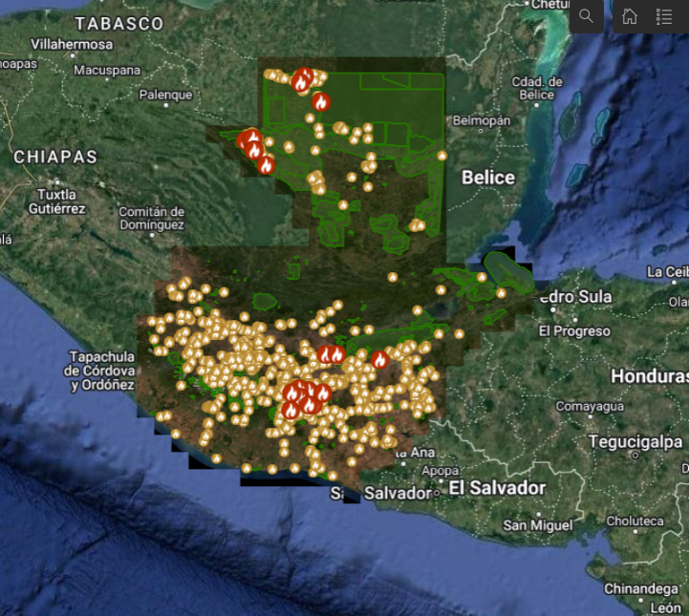This screenshot has width=689, height=616.
Task: Click the Tuxtla Gutiérrez city label
Action: tap(58, 201)
